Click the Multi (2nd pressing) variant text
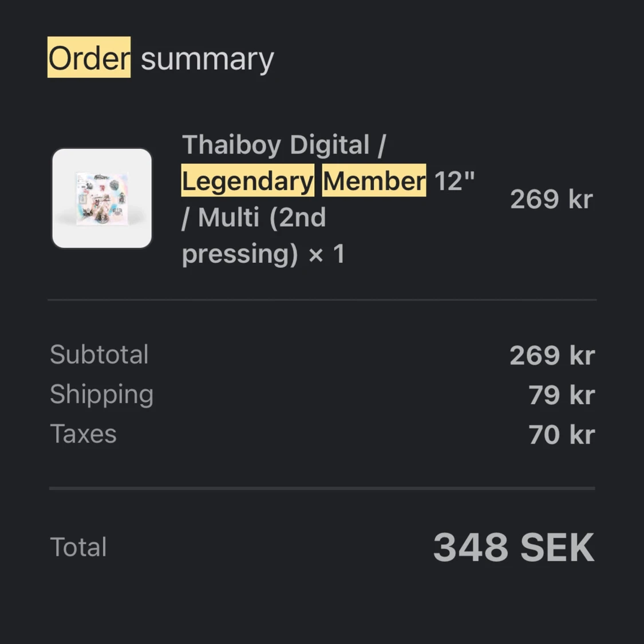The height and width of the screenshot is (644, 644). point(254,235)
